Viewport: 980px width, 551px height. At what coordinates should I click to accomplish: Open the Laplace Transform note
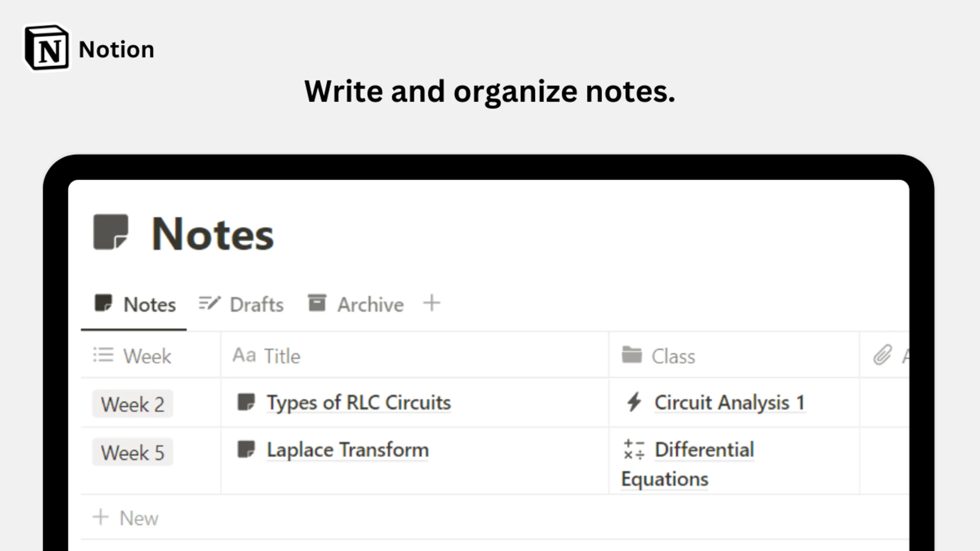347,450
